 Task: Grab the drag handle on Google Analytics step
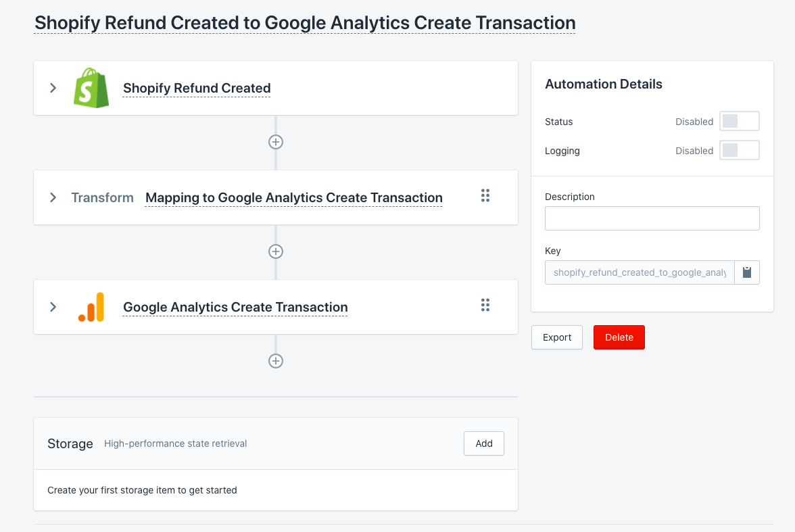tap(485, 306)
